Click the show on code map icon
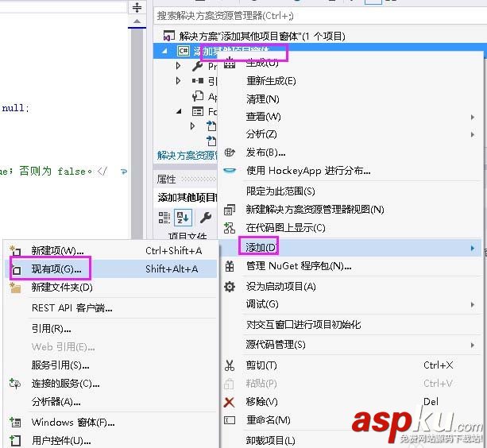 click(x=230, y=228)
